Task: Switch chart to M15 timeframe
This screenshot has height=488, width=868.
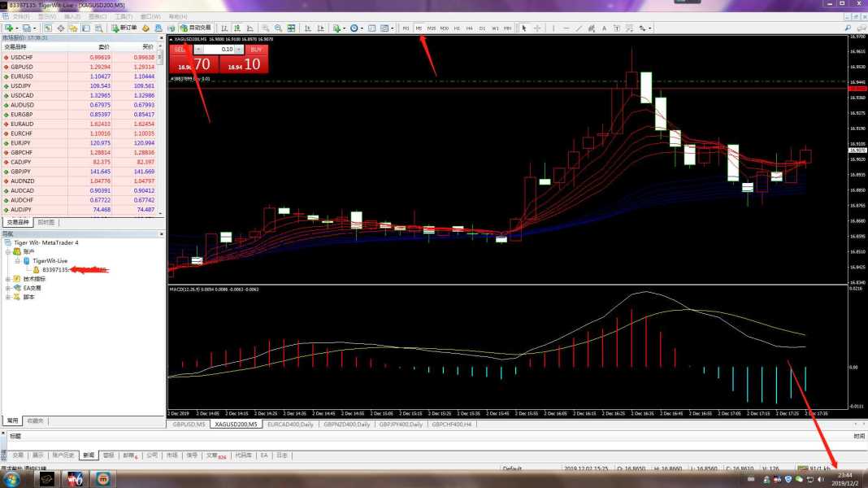Action: (x=432, y=28)
